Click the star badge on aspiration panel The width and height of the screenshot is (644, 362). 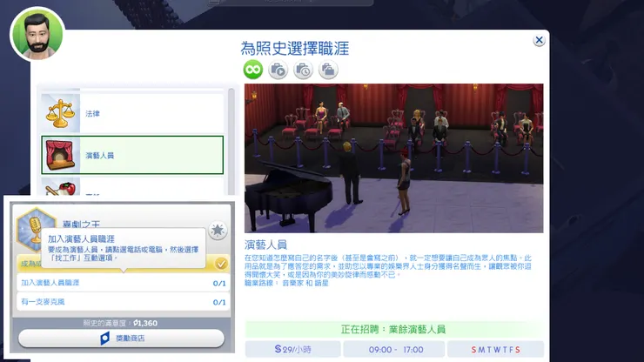coord(218,230)
